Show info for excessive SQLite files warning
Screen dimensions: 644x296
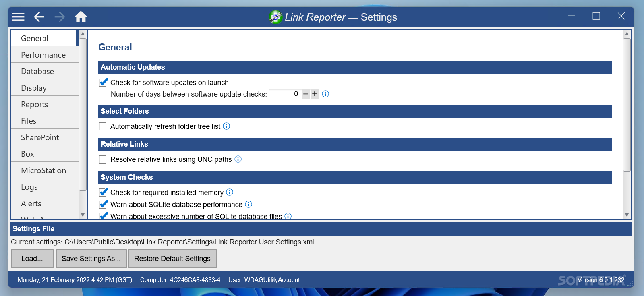click(288, 216)
